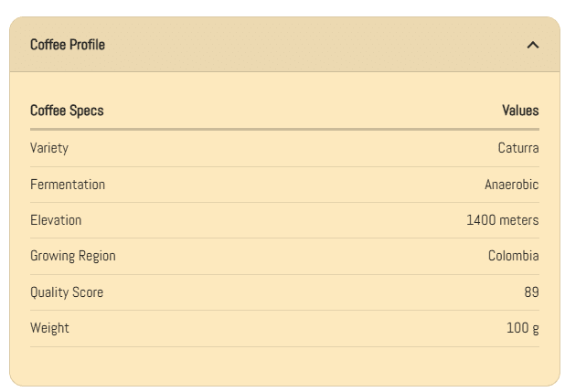Click the Caturra variety value
Screen dimensions: 565x392
518,148
